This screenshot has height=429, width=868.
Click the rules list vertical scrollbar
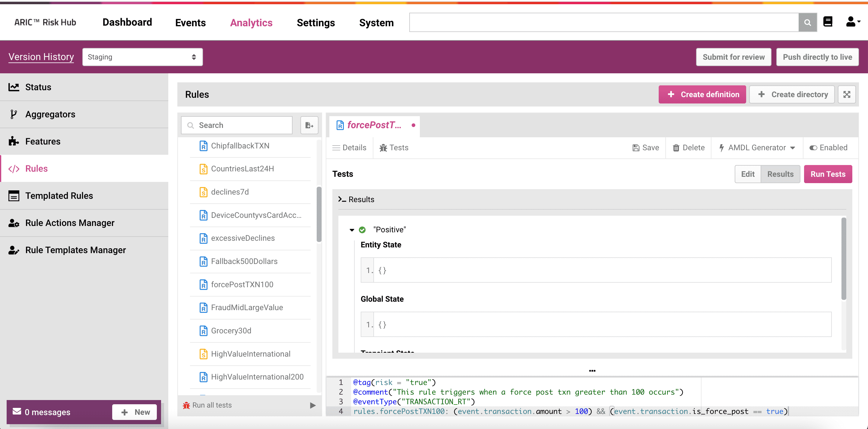tap(319, 214)
